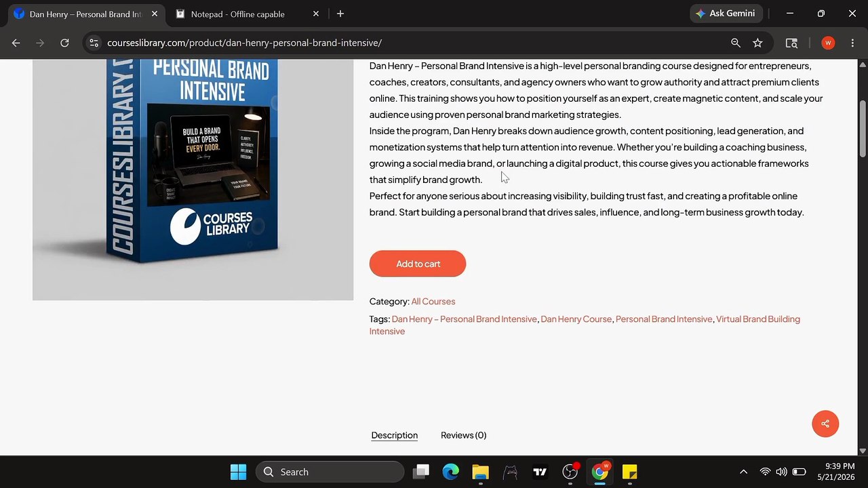Open the Personal Brand Intensive tag
This screenshot has height=488, width=868.
pyautogui.click(x=664, y=319)
